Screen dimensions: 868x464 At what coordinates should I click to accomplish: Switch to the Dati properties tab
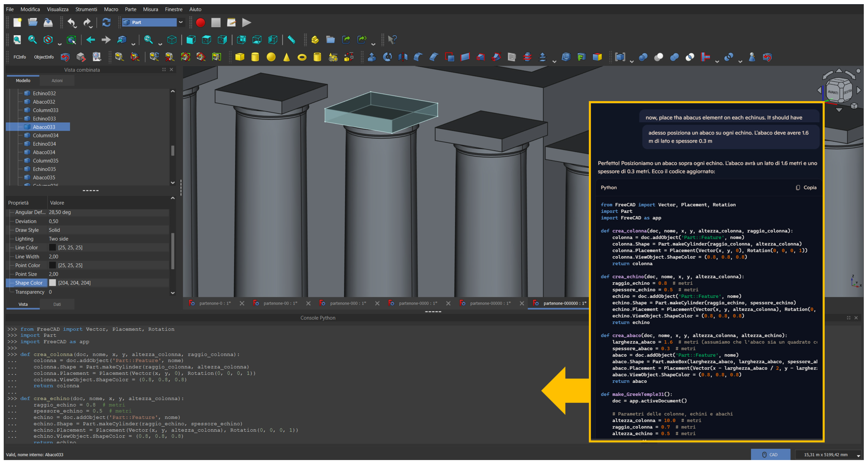pos(57,304)
